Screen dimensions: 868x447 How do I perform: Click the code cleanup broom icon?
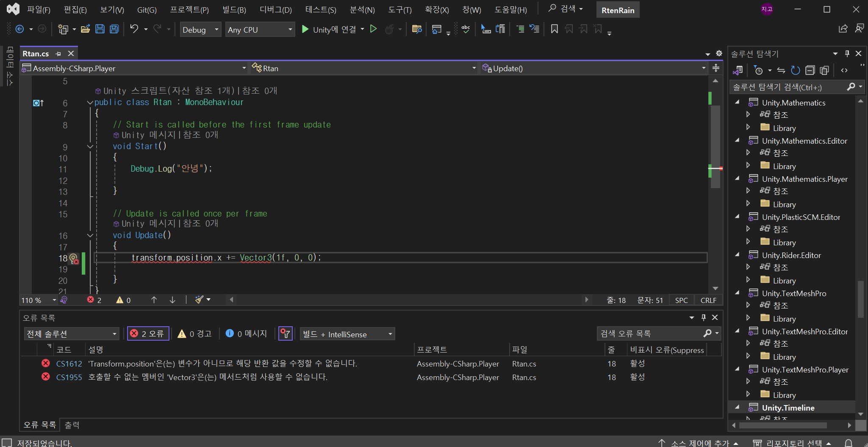(199, 300)
